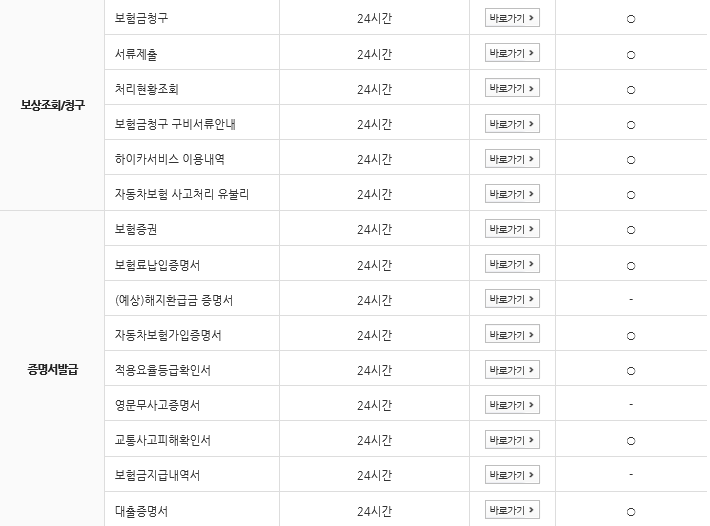Click 바로가기 for 교통사고피해확인서
The width and height of the screenshot is (710, 526).
click(512, 440)
